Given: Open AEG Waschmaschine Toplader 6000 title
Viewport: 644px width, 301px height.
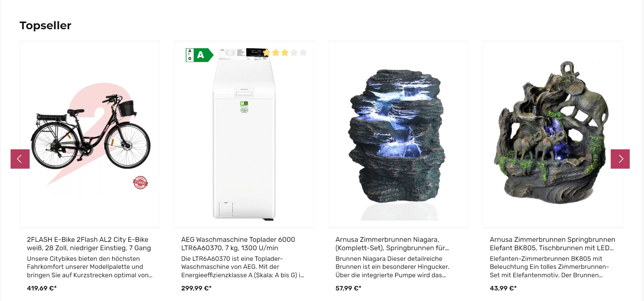Looking at the screenshot, I should pyautogui.click(x=238, y=244).
